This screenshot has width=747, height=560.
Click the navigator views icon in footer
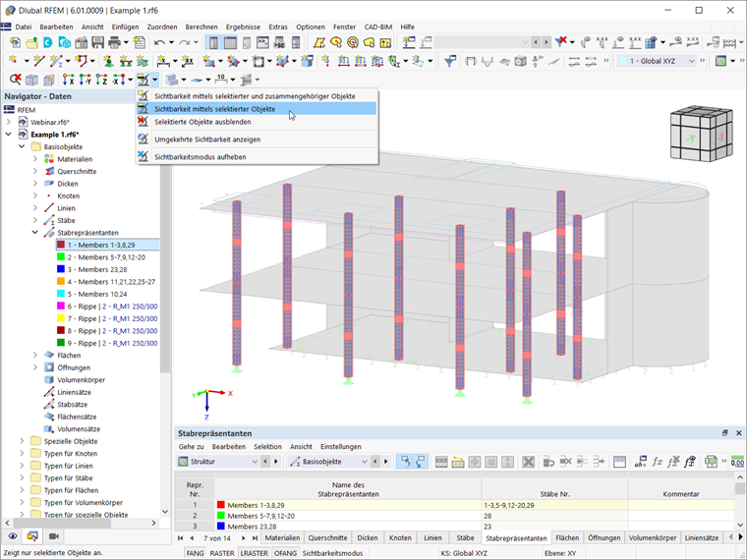pyautogui.click(x=31, y=536)
